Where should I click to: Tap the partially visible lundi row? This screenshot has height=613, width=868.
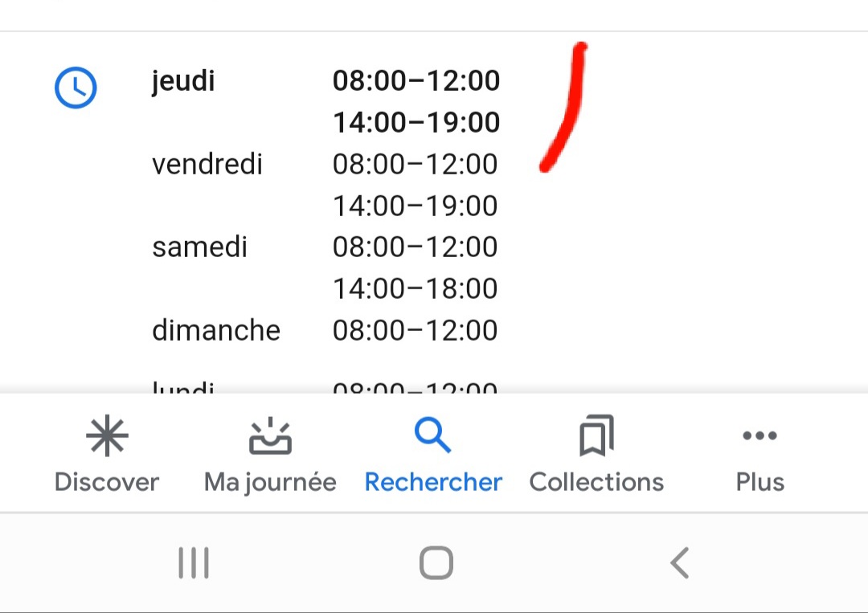(x=325, y=386)
